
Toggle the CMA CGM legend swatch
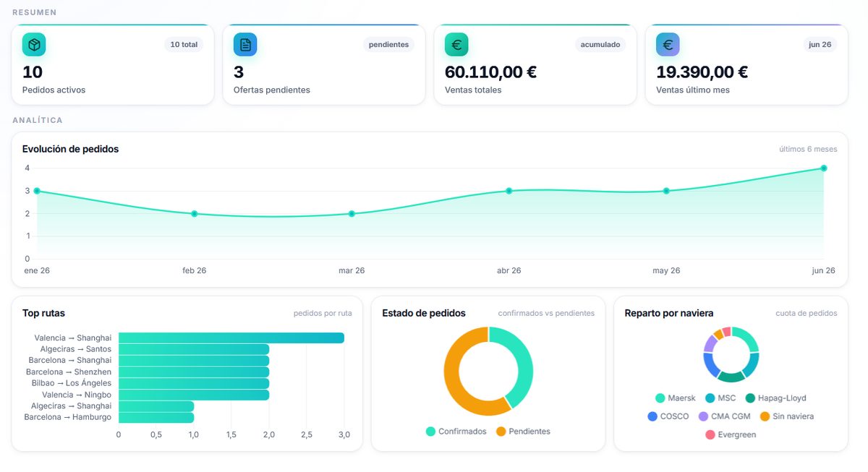tap(703, 416)
